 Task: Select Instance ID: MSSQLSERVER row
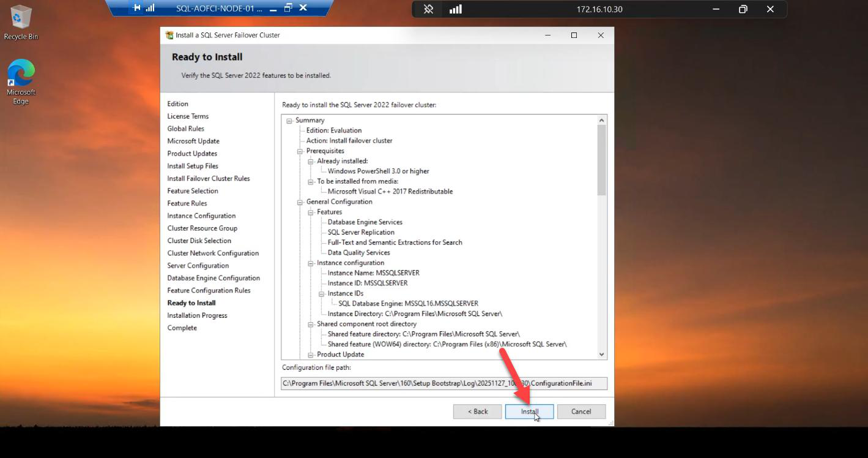(368, 283)
